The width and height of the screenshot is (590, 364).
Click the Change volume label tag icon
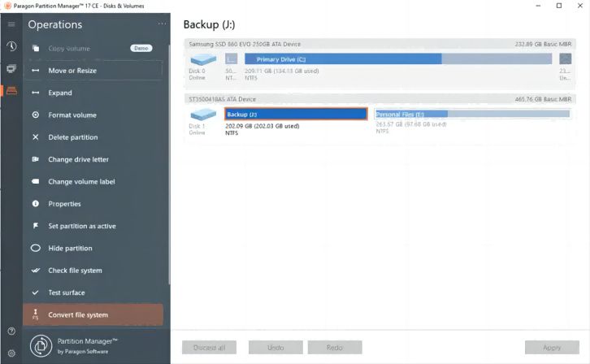click(x=36, y=181)
